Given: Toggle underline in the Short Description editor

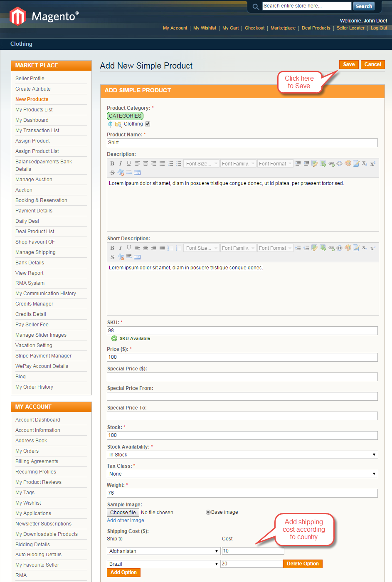Looking at the screenshot, I should (x=129, y=248).
